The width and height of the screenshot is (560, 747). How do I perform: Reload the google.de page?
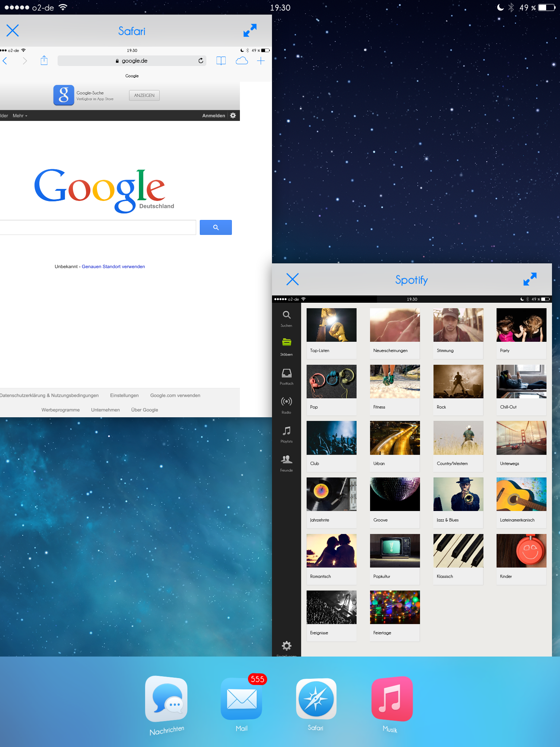(x=201, y=61)
